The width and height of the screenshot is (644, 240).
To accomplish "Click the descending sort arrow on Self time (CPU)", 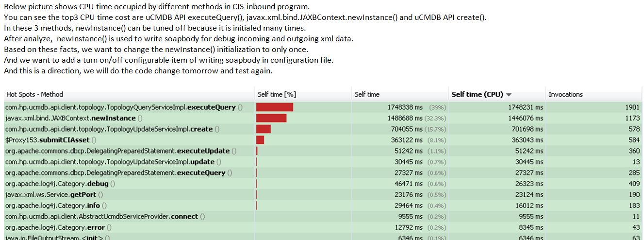I will pyautogui.click(x=509, y=95).
